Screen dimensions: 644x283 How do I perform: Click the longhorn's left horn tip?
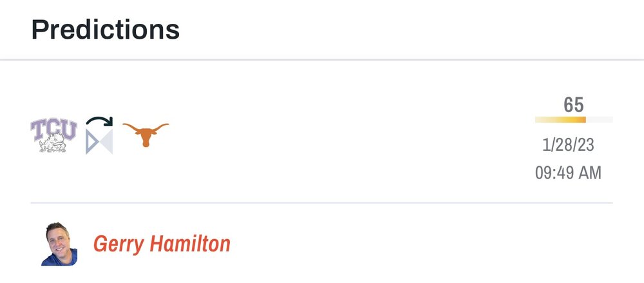[x=125, y=125]
